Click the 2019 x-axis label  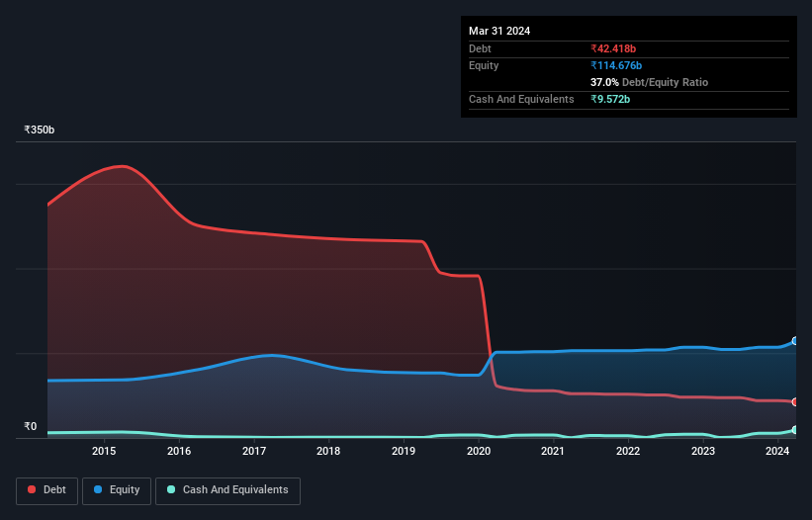[404, 451]
